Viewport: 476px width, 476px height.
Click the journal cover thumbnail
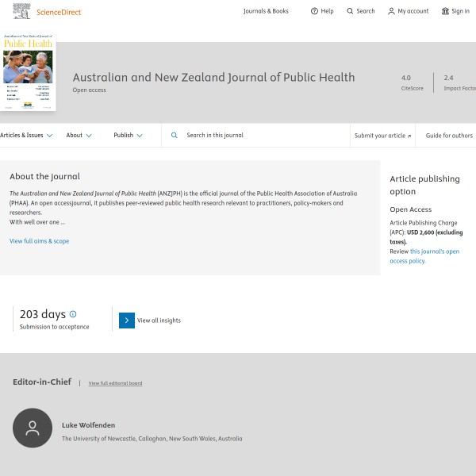click(x=28, y=72)
